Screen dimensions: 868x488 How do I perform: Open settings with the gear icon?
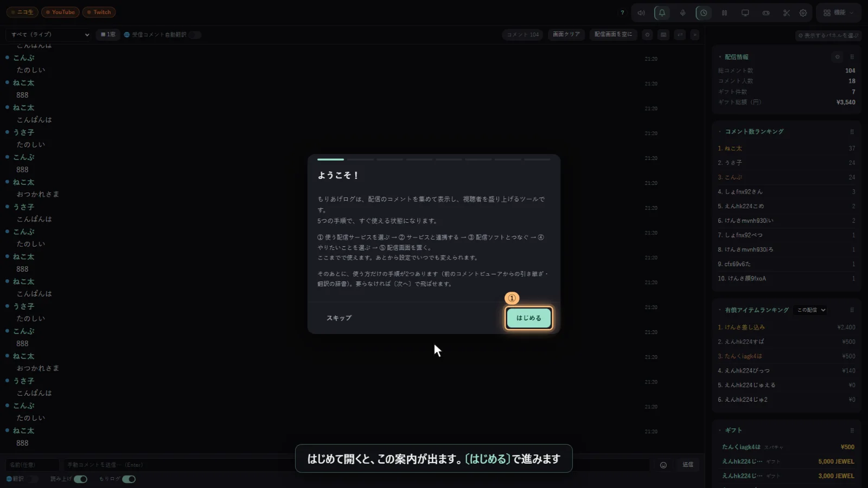point(803,13)
